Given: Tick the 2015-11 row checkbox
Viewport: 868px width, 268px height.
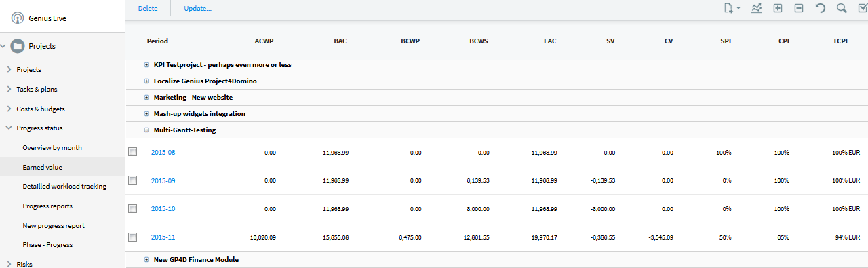Looking at the screenshot, I should click(x=133, y=237).
